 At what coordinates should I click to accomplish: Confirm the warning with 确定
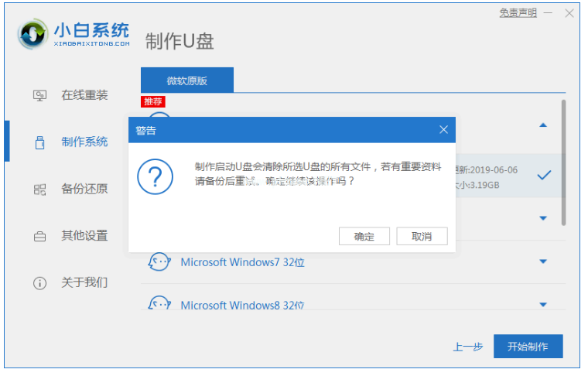tap(364, 236)
